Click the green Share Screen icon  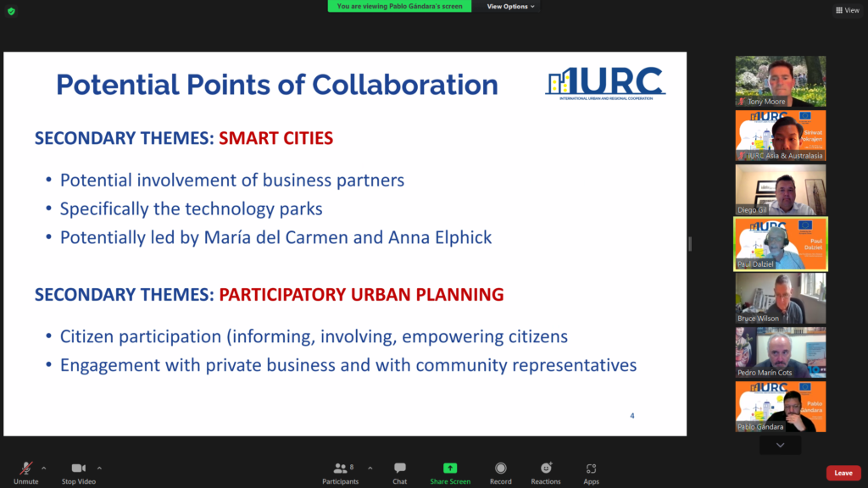tap(449, 469)
